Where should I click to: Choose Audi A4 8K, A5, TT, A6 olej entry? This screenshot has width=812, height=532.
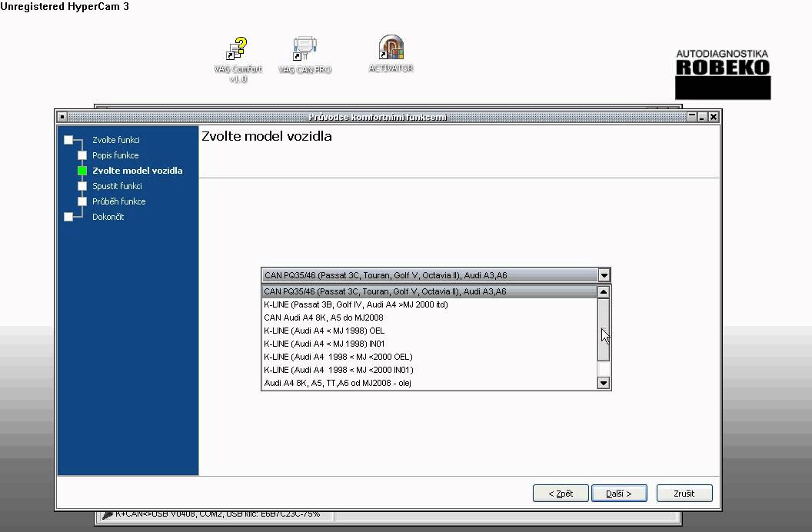click(429, 383)
